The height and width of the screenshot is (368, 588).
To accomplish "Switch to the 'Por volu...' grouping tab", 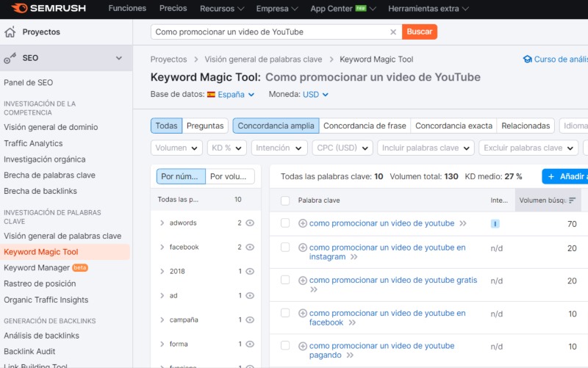I will point(230,176).
